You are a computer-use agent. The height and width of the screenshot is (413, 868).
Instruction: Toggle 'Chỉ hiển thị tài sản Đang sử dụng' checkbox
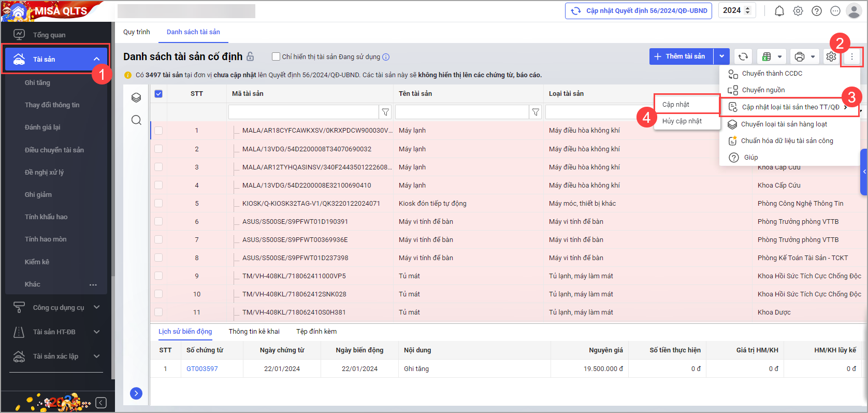(x=276, y=56)
